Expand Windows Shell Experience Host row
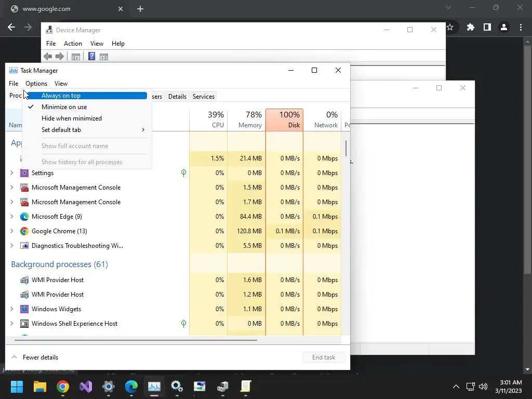Screen dimensions: 532x399 point(12,324)
